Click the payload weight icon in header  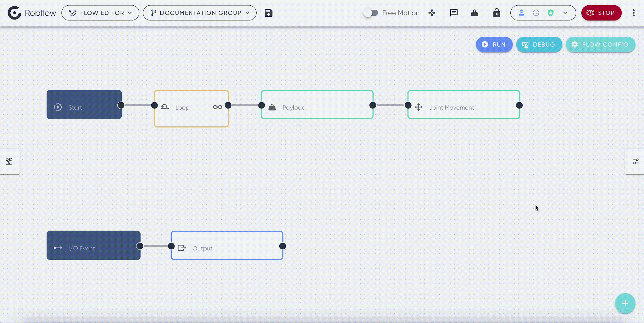[475, 13]
